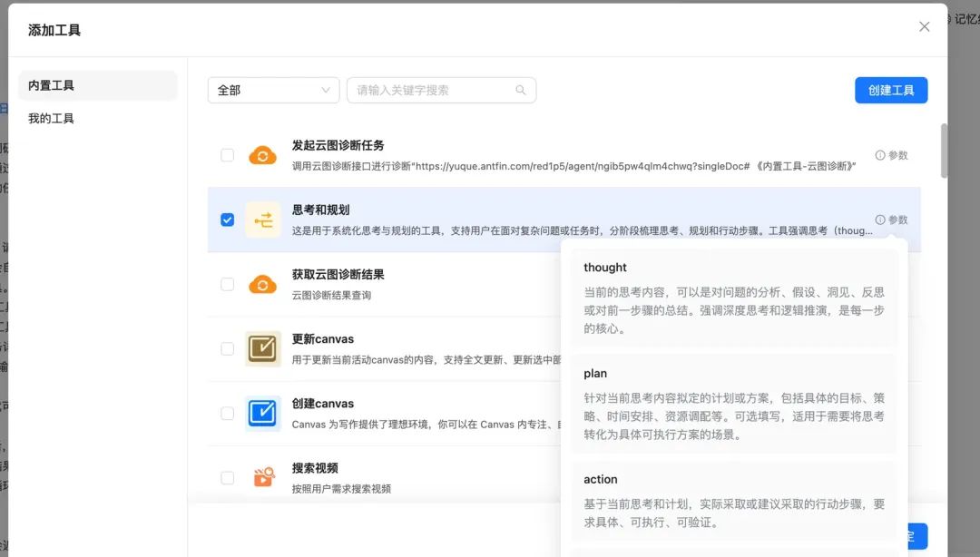Uncheck the 思考和规划 checkbox

click(227, 219)
